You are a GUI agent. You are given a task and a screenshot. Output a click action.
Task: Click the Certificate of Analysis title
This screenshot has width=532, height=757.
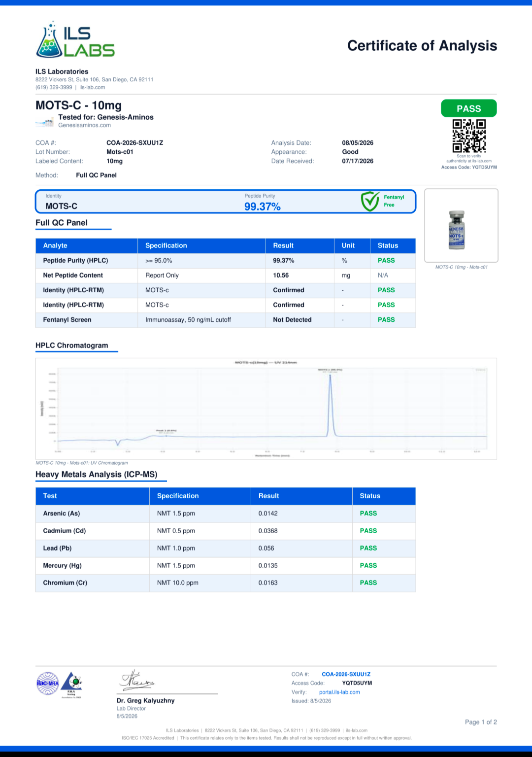tap(422, 45)
